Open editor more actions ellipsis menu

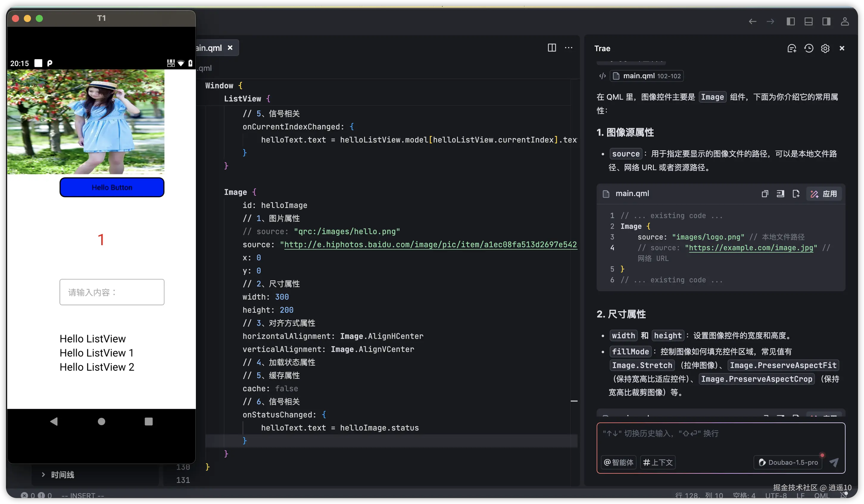[x=568, y=48]
